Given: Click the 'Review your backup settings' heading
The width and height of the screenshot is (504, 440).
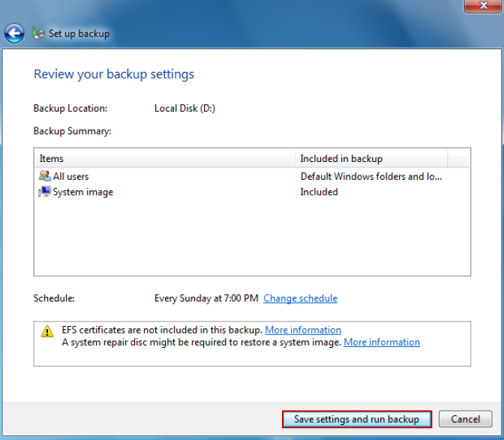Looking at the screenshot, I should [x=114, y=74].
